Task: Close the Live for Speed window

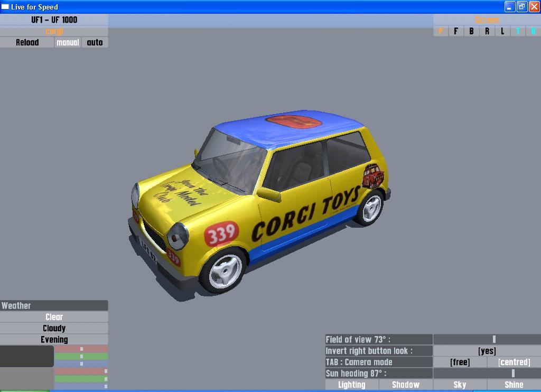Action: click(534, 6)
